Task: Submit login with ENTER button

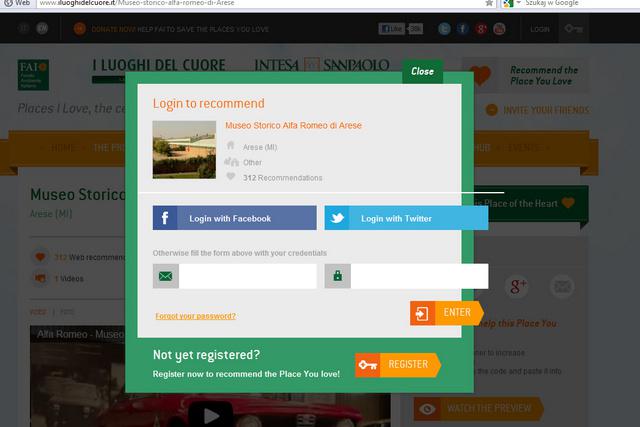Action: click(447, 313)
